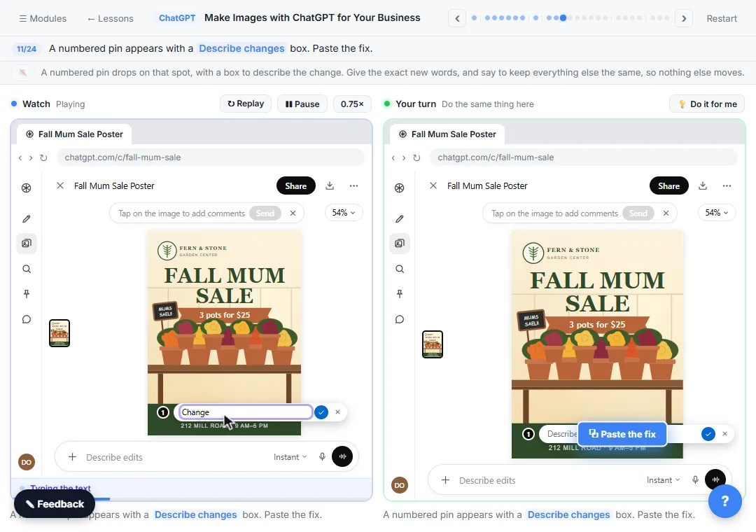Screen dimensions: 756x532
Task: Replay the Watch demonstration
Action: click(x=246, y=104)
